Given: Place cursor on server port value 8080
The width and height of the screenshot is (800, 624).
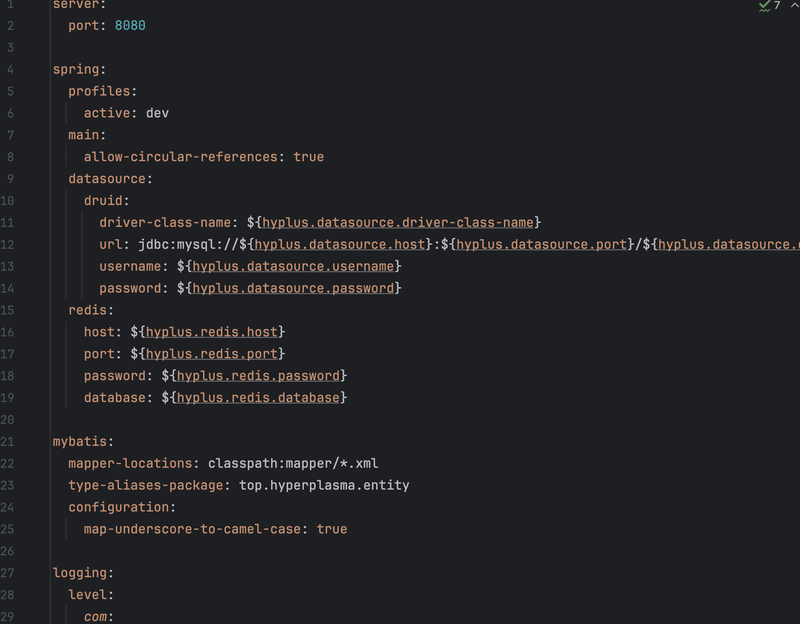Looking at the screenshot, I should coord(130,26).
